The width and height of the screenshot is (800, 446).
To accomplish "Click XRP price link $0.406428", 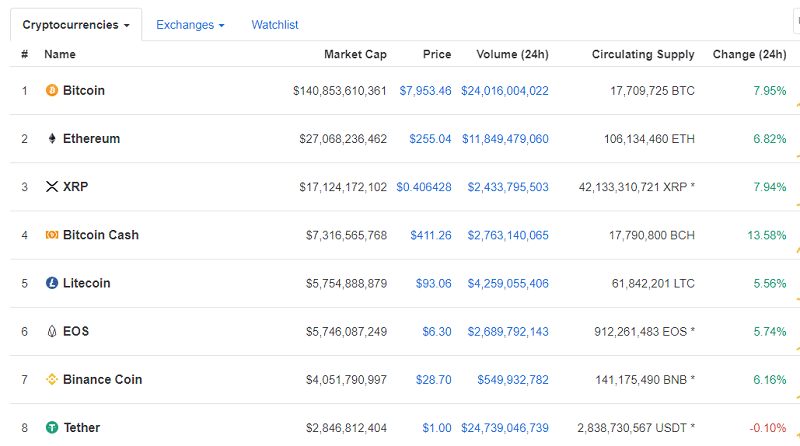I will point(424,187).
